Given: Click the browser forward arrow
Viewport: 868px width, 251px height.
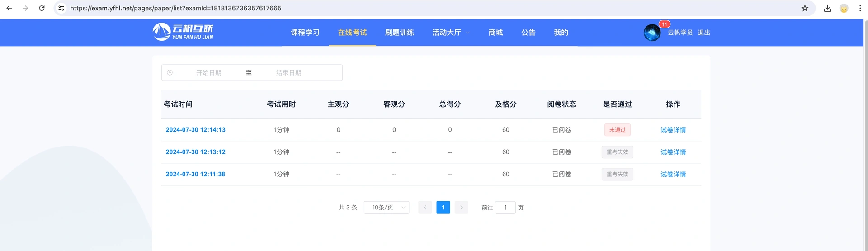Looking at the screenshot, I should 25,8.
